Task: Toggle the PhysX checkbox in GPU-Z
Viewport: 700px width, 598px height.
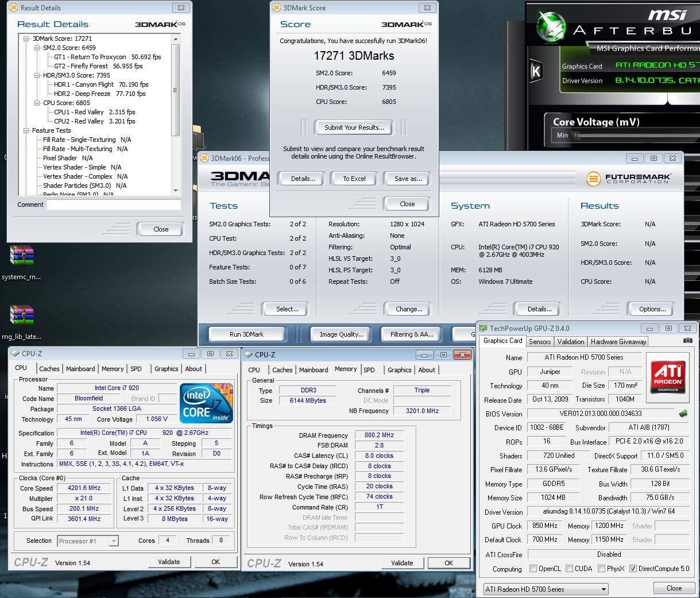Action: [601, 569]
